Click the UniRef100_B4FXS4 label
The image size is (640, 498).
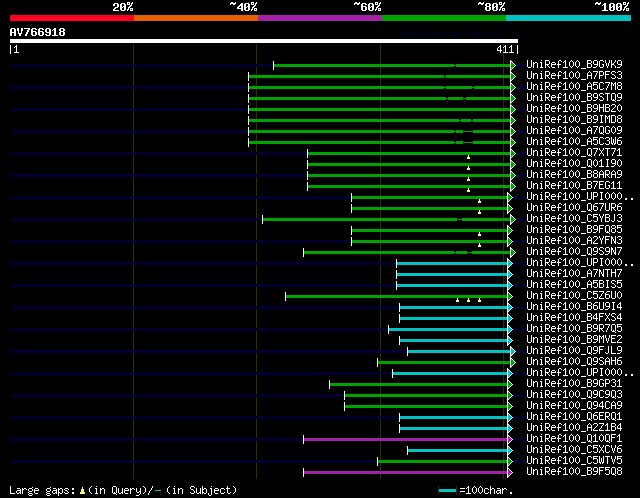pyautogui.click(x=574, y=318)
